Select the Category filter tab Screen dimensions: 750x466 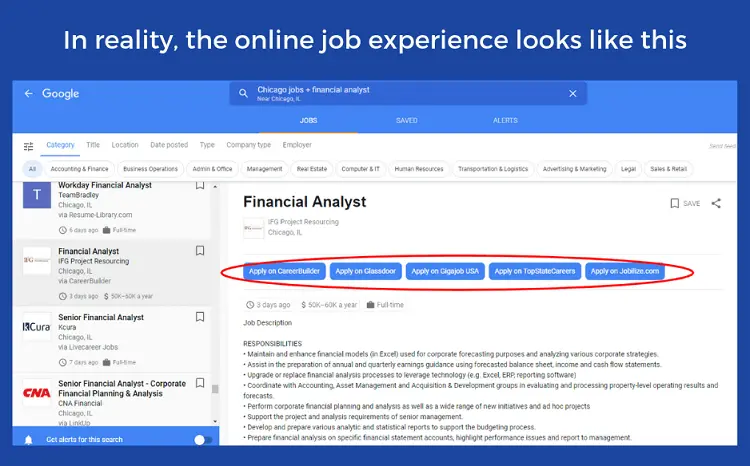(x=60, y=145)
